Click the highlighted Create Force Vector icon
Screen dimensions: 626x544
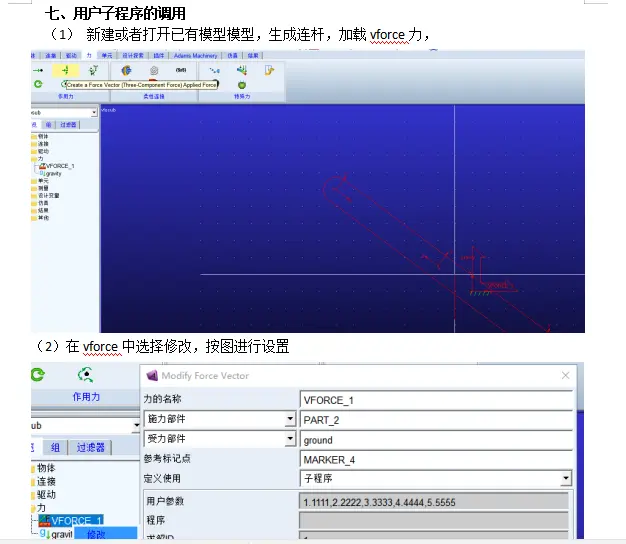pyautogui.click(x=65, y=71)
